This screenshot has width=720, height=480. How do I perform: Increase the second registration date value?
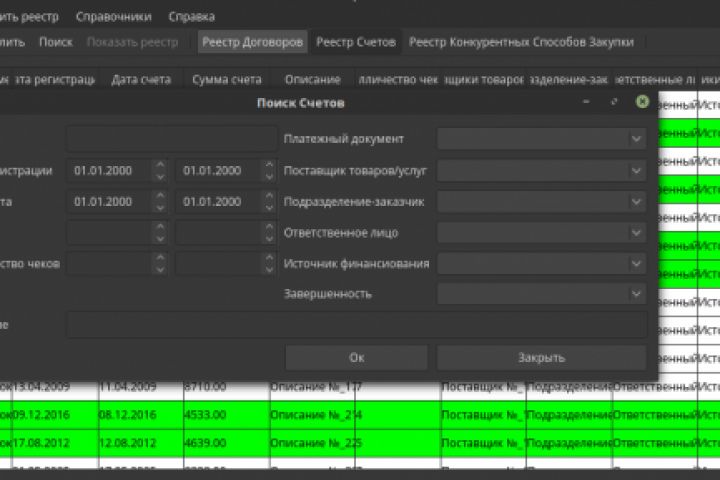tap(269, 164)
